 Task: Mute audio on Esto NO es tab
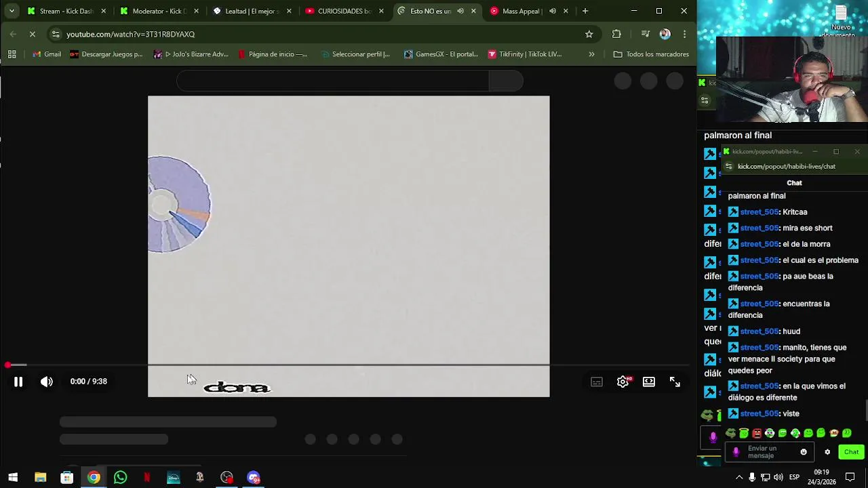(x=460, y=11)
